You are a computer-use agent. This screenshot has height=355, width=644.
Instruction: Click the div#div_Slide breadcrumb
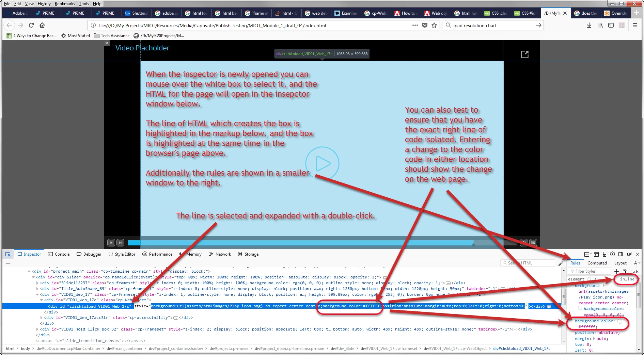pyautogui.click(x=342, y=349)
